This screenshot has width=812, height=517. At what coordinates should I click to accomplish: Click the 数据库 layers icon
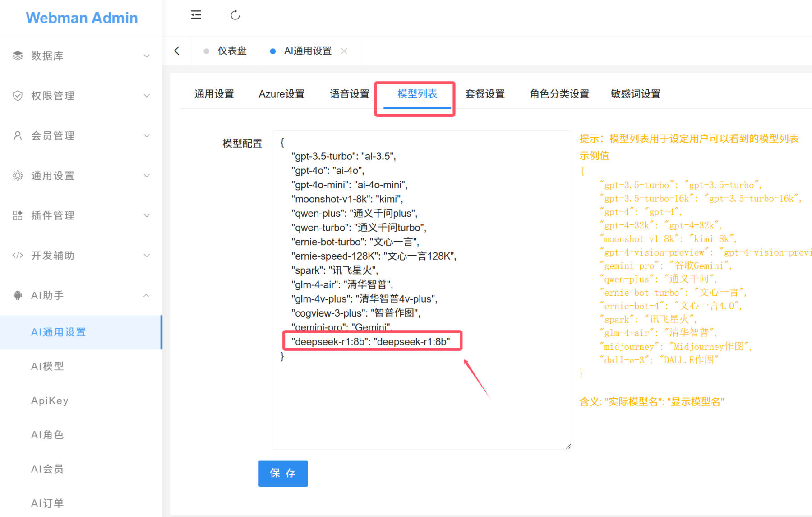[18, 56]
